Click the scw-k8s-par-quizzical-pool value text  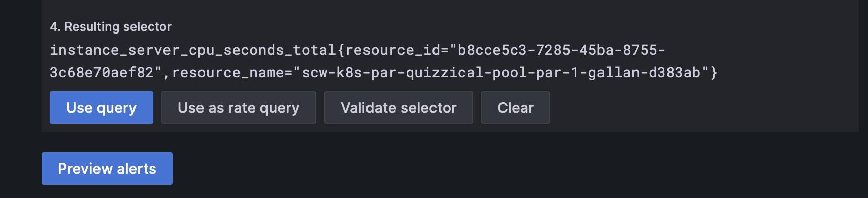click(415, 72)
